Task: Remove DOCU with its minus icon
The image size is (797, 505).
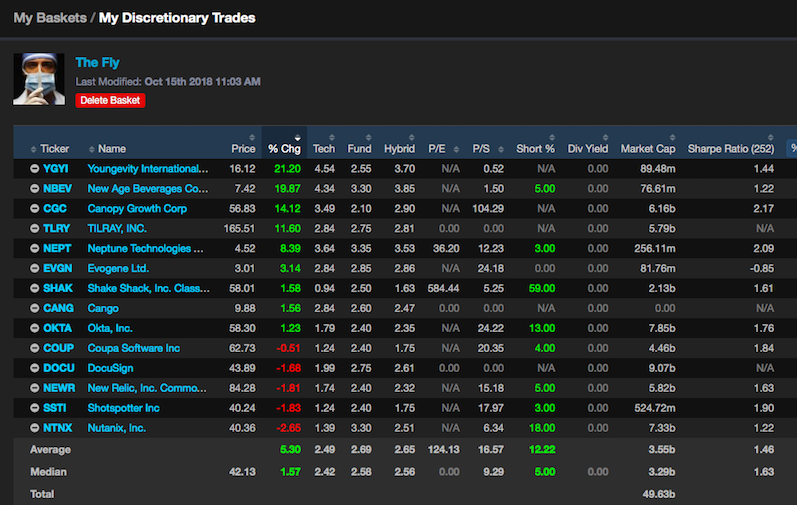Action: pos(35,368)
